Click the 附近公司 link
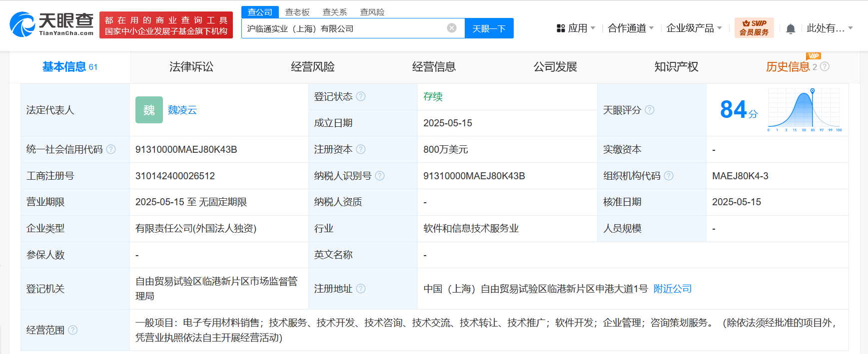868x354 pixels. [x=672, y=289]
